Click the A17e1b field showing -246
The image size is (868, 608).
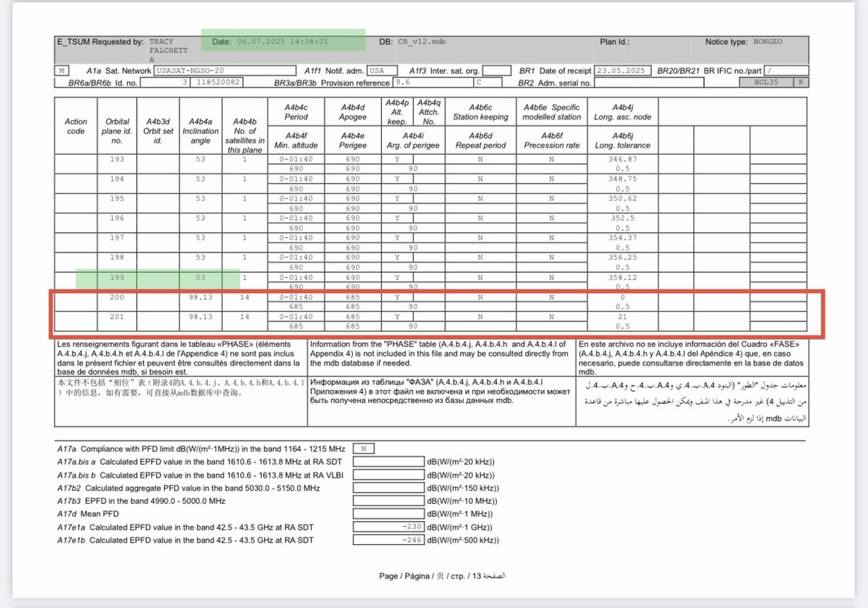pos(389,540)
